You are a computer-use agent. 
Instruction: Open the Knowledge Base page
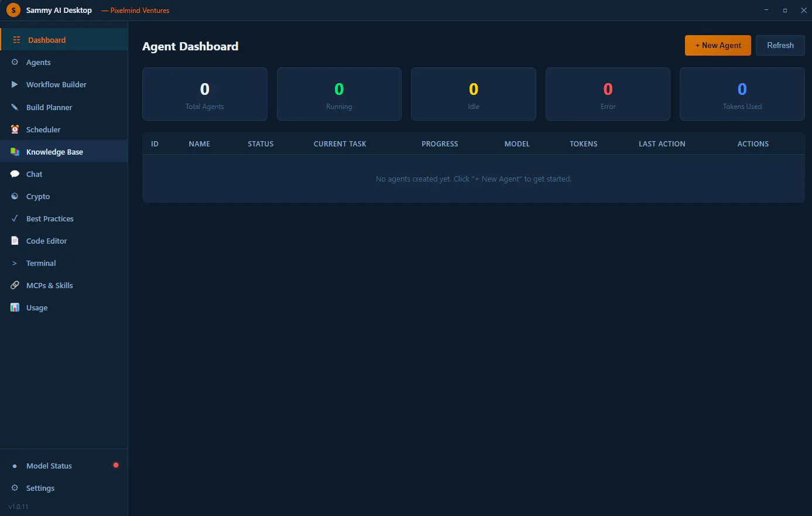pos(64,152)
